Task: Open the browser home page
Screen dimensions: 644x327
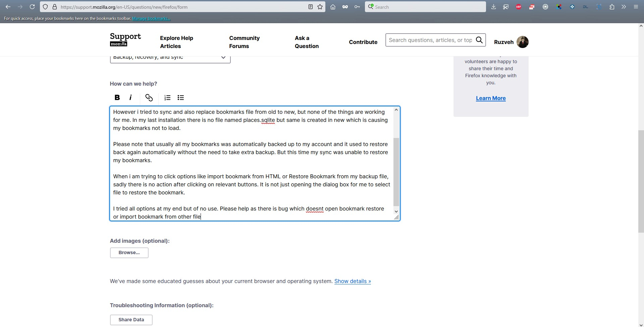Action: pyautogui.click(x=333, y=7)
